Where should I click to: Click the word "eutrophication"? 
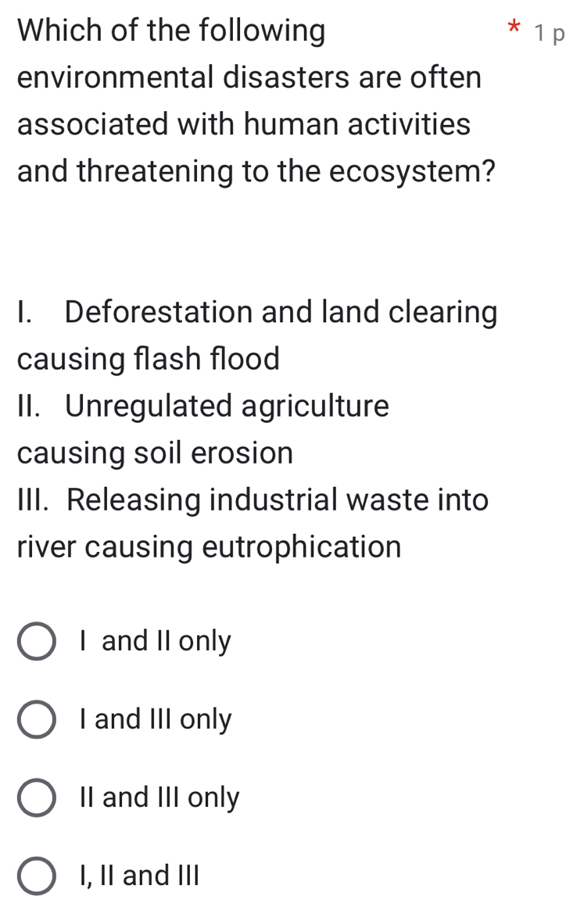[x=302, y=546]
